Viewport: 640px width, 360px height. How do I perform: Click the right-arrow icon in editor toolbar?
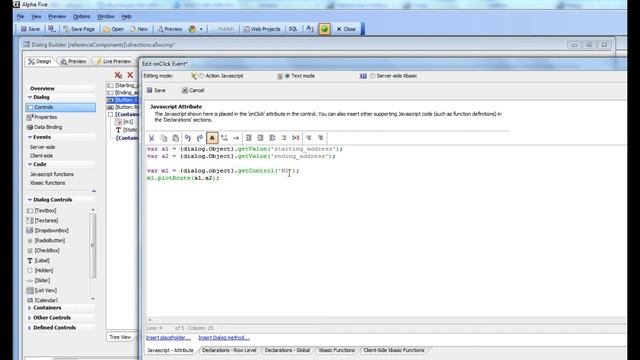pyautogui.click(x=236, y=138)
